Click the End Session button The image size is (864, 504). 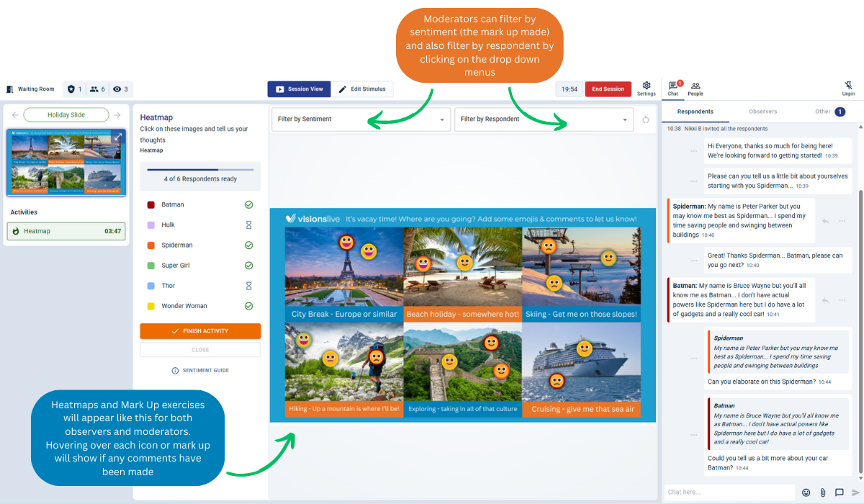(x=608, y=89)
